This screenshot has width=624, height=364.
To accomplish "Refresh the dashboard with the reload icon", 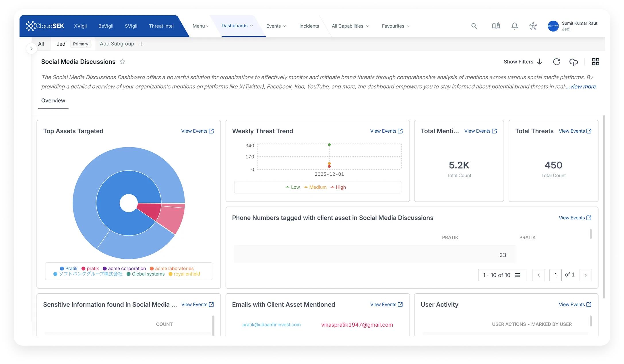I will coord(557,62).
